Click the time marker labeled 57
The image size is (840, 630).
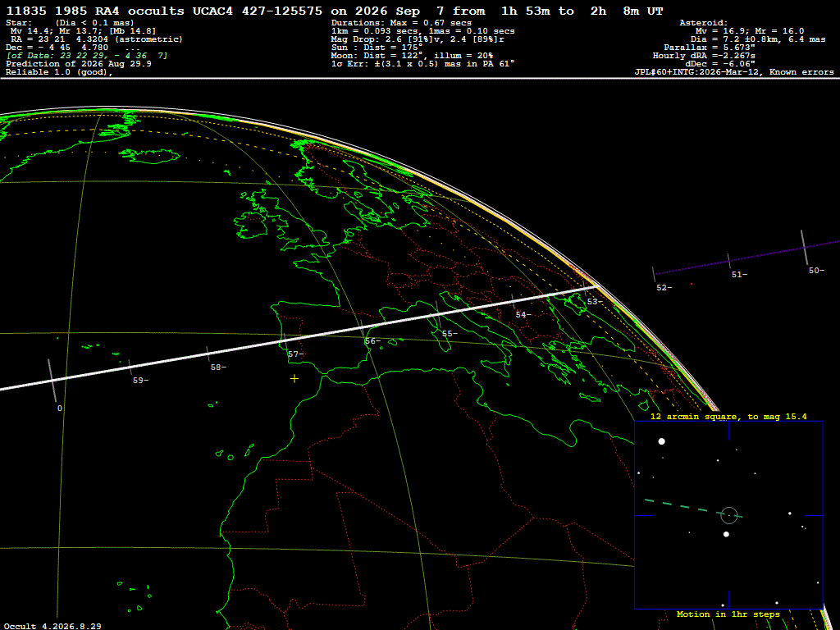(x=294, y=354)
